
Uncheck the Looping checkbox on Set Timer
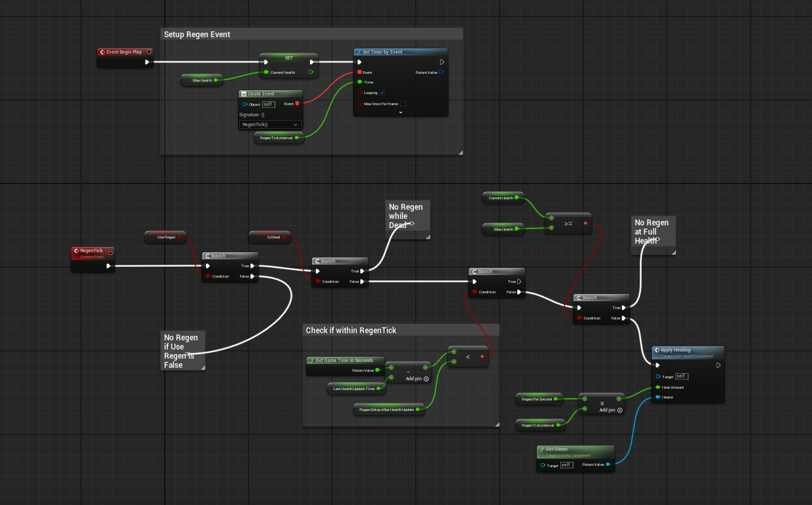pyautogui.click(x=382, y=93)
